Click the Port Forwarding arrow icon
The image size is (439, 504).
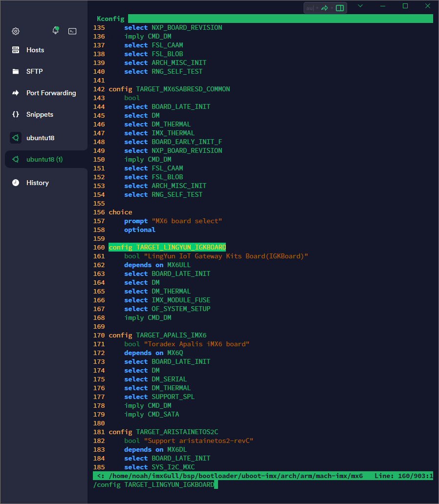16,93
